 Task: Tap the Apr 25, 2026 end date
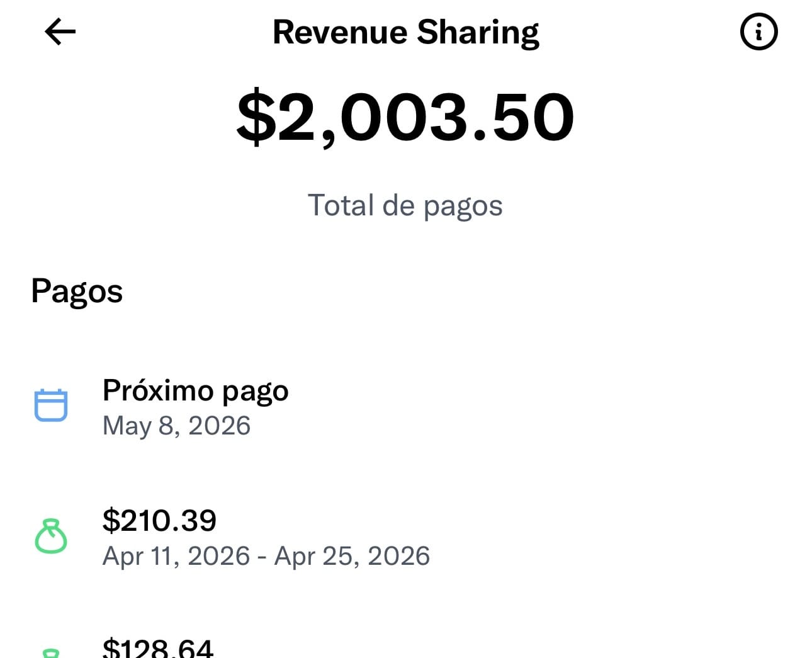[352, 556]
